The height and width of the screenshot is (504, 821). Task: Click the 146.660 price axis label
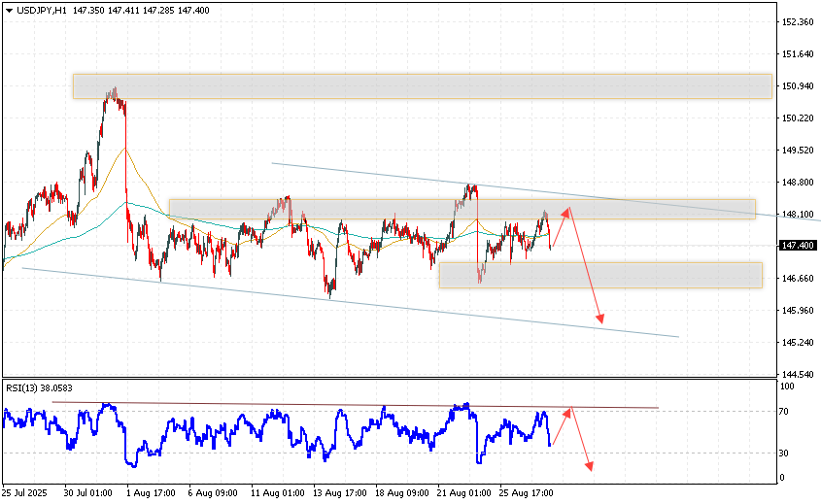[798, 279]
